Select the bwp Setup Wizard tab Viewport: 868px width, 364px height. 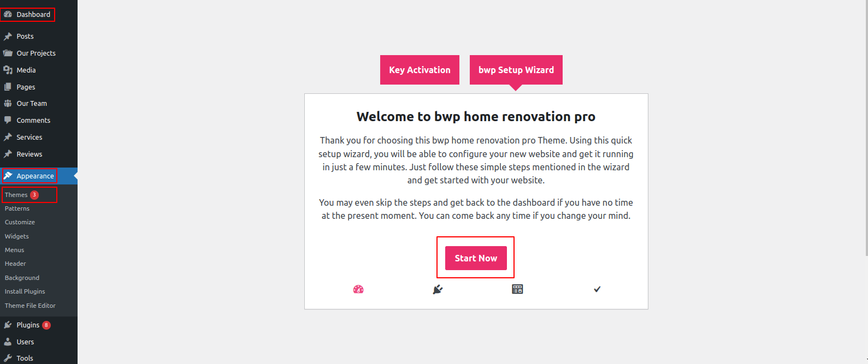[516, 70]
